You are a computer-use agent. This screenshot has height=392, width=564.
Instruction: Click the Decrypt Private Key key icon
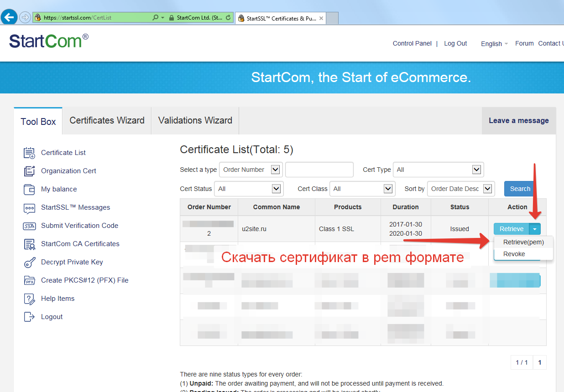click(x=29, y=262)
